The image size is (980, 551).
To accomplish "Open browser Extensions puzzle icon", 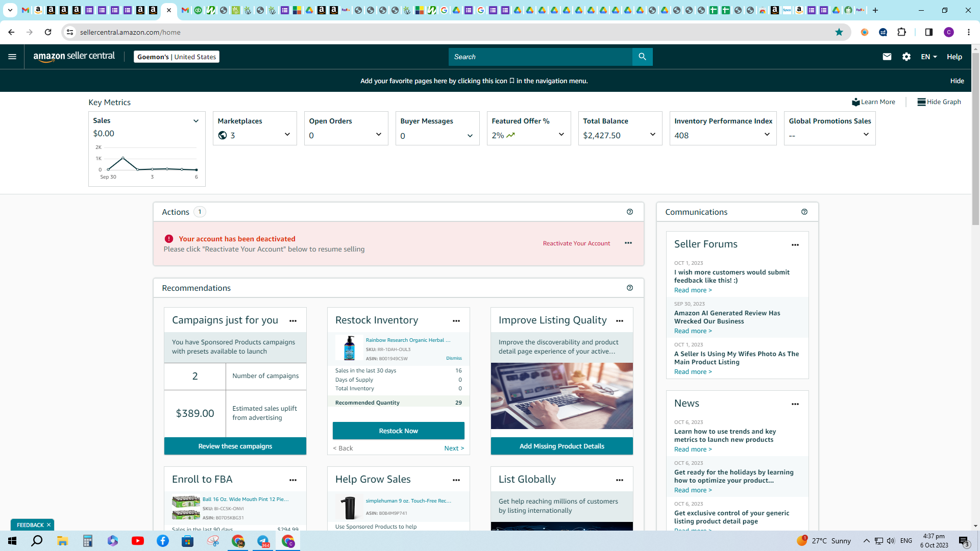I will pos(902,32).
